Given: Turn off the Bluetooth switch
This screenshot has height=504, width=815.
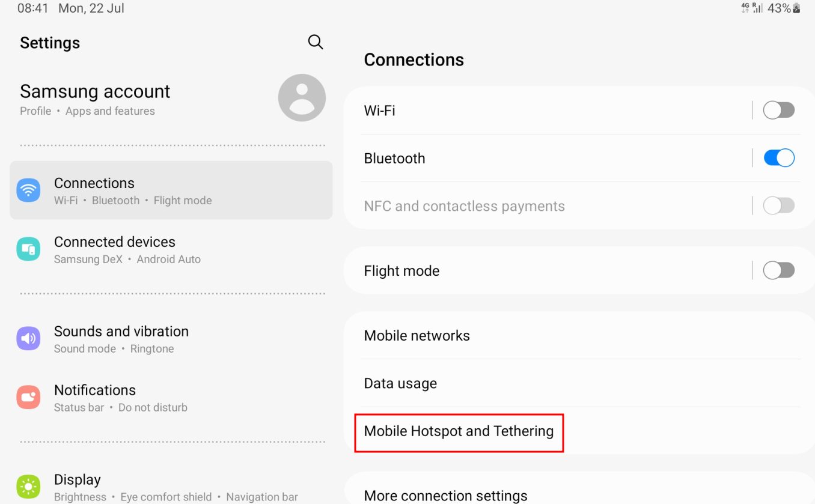Looking at the screenshot, I should click(x=778, y=158).
